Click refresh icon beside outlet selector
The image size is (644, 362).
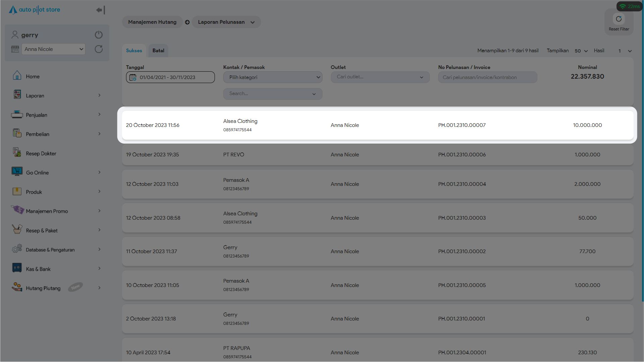(99, 49)
